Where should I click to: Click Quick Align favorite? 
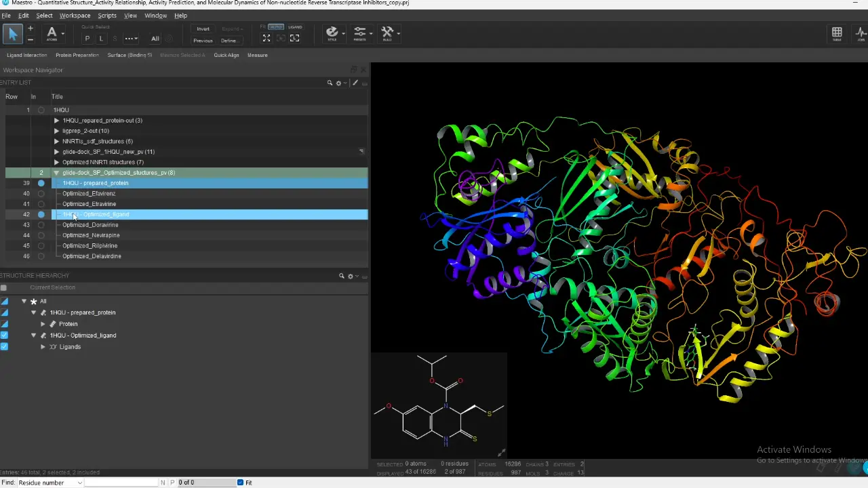[x=226, y=56]
